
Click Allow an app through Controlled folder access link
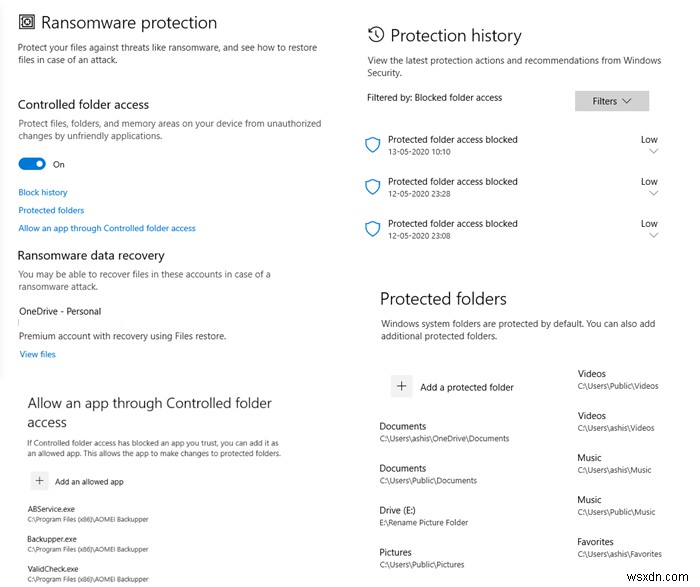point(107,228)
